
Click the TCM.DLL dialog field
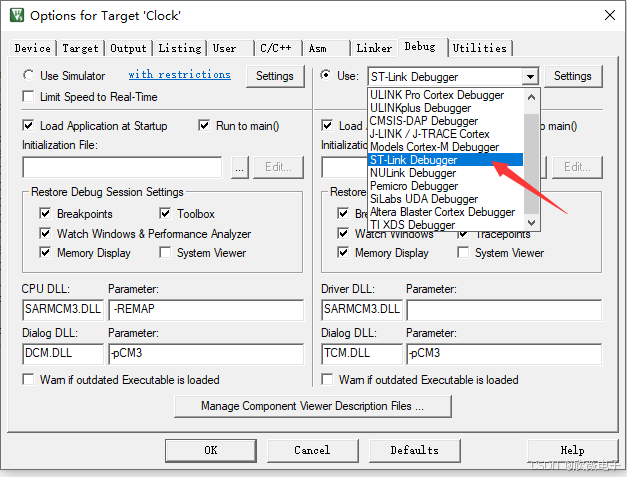362,353
